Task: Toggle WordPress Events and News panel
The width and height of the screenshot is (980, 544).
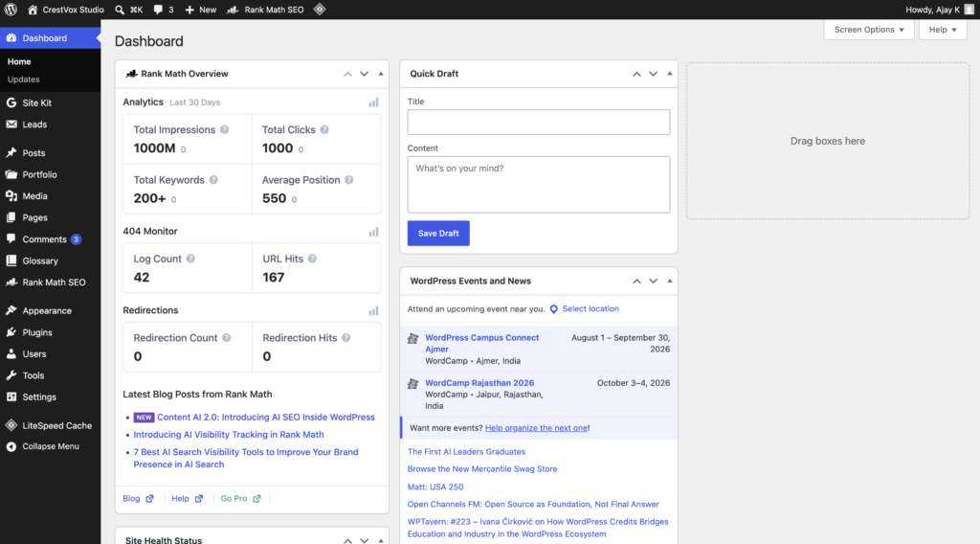Action: click(669, 282)
